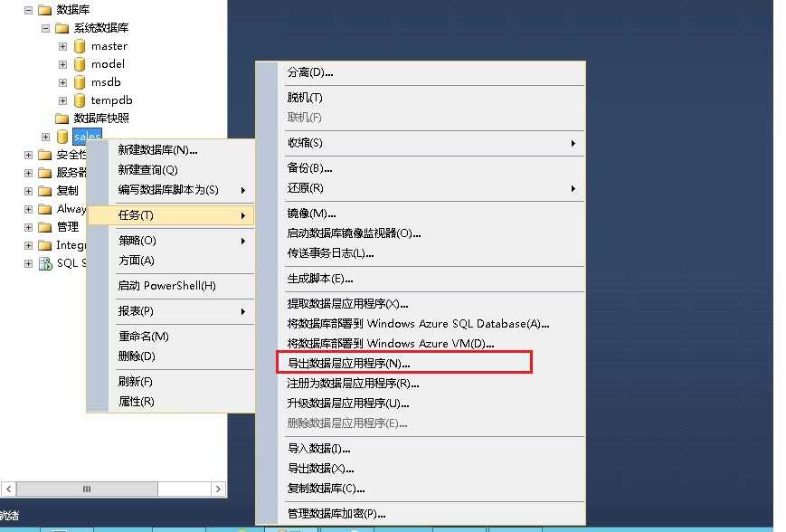Choose 新建数据库(N)... from context menu
This screenshot has width=786, height=532.
coord(171,150)
